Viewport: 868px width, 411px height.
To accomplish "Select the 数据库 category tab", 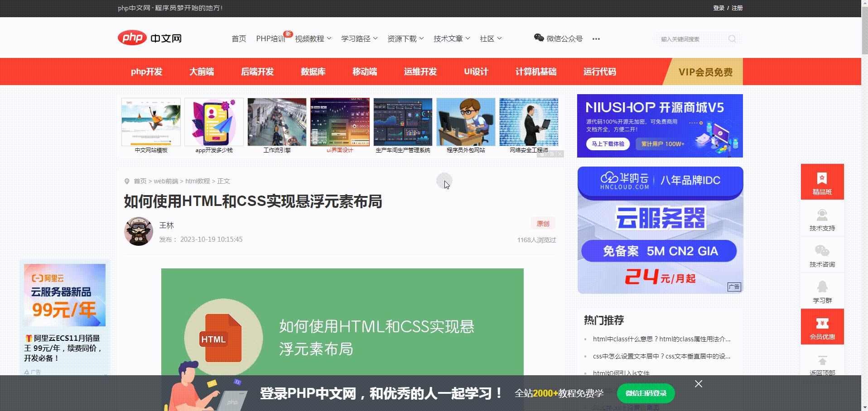I will tap(313, 72).
